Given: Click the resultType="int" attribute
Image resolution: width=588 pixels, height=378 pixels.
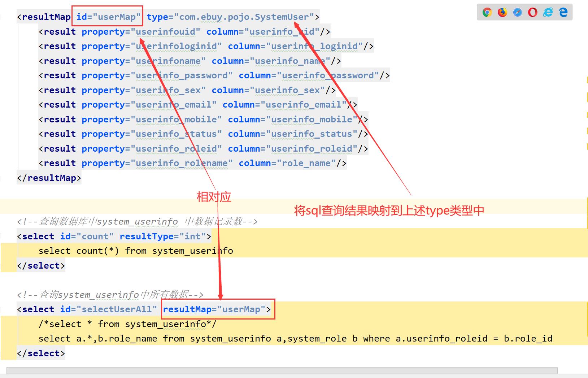Looking at the screenshot, I should click(x=163, y=236).
